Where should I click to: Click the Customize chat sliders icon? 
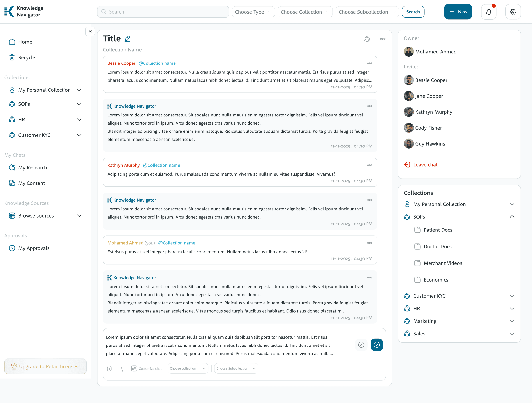pyautogui.click(x=134, y=368)
